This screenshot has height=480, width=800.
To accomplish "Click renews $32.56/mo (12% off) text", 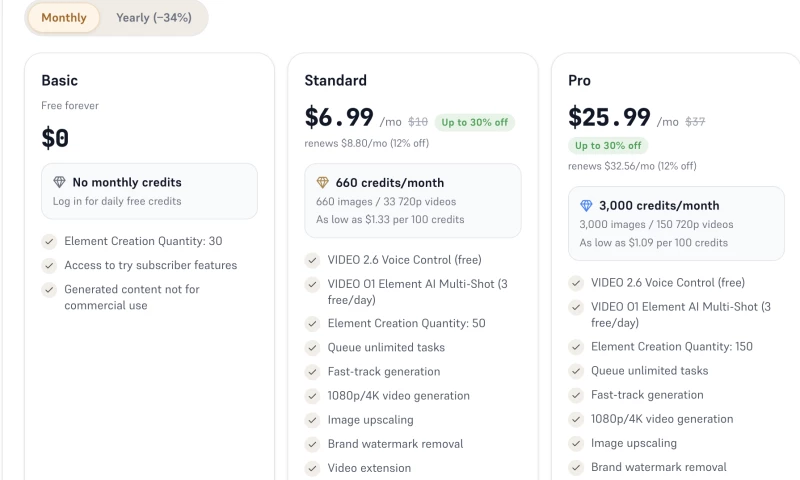I will tap(632, 166).
